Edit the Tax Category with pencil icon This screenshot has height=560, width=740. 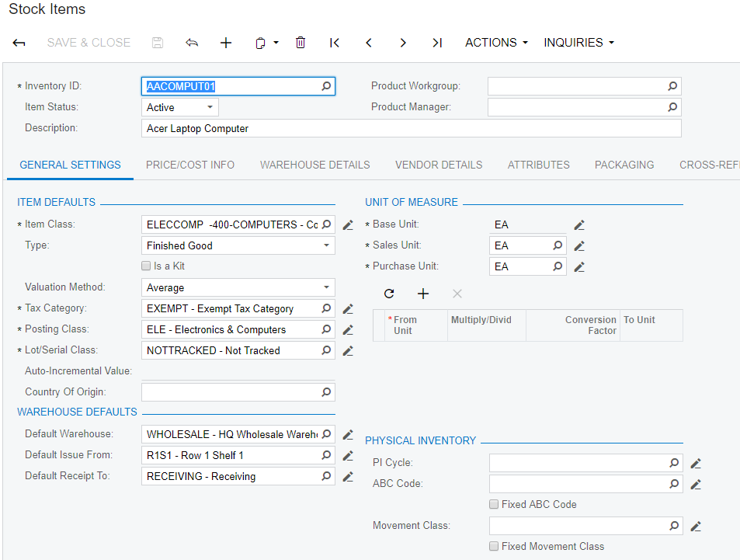(348, 309)
